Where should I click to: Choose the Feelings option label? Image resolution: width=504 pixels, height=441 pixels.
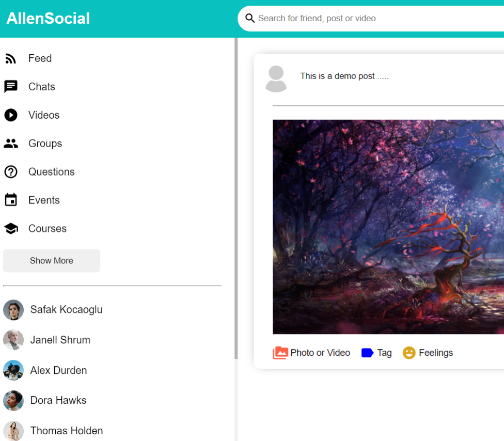pyautogui.click(x=436, y=353)
